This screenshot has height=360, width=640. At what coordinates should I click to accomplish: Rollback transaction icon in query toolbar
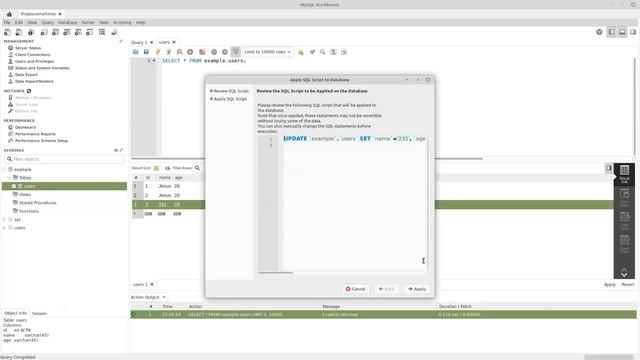click(x=225, y=52)
